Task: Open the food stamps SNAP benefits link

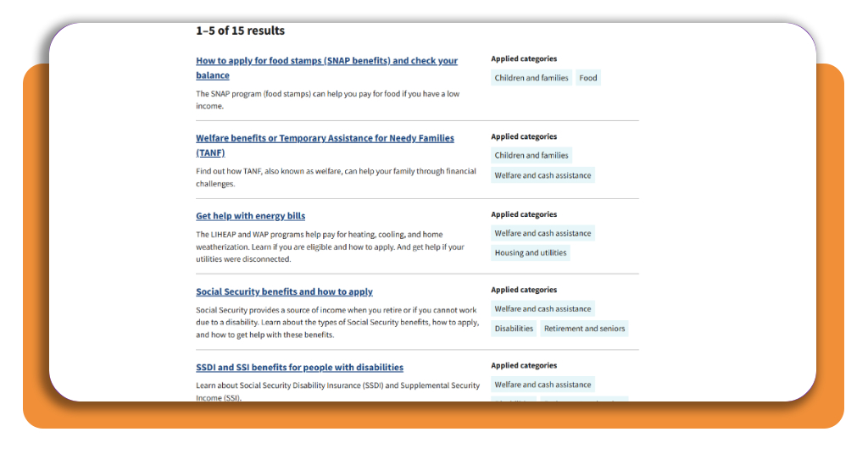Action: coord(326,68)
